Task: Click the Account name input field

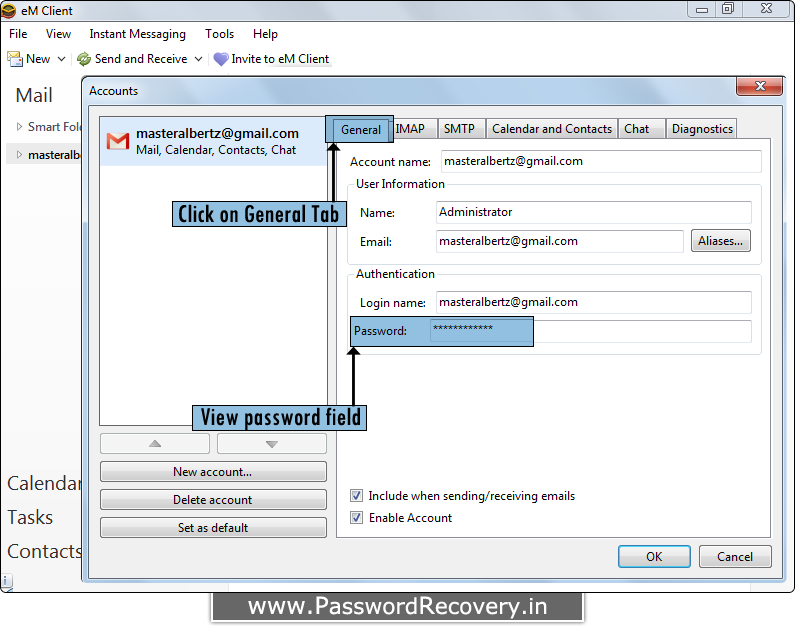Action: tap(601, 161)
